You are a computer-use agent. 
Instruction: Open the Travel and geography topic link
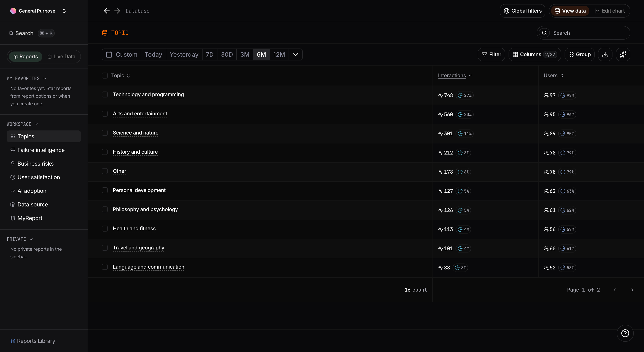point(138,248)
